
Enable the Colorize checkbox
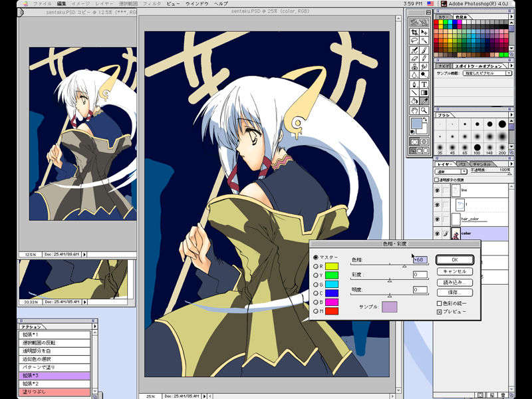point(439,303)
